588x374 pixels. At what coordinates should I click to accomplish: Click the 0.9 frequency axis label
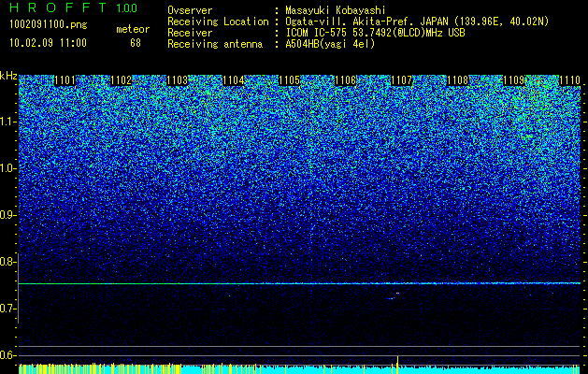(x=8, y=215)
